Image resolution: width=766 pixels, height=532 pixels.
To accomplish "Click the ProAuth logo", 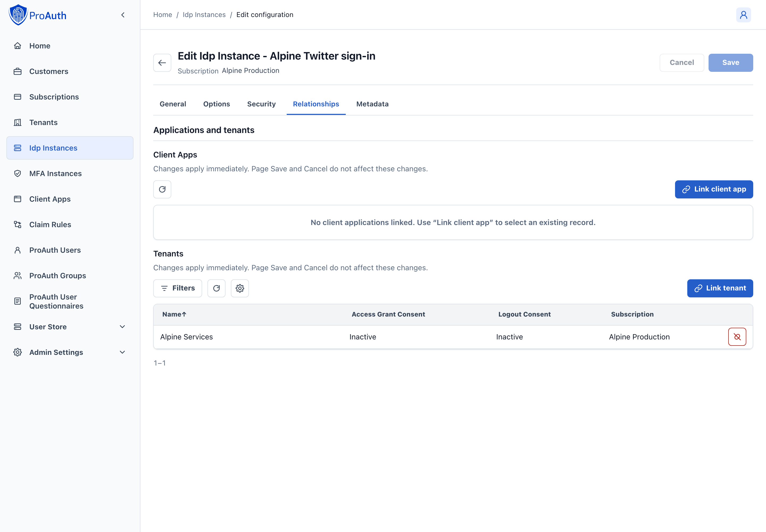I will 37,15.
